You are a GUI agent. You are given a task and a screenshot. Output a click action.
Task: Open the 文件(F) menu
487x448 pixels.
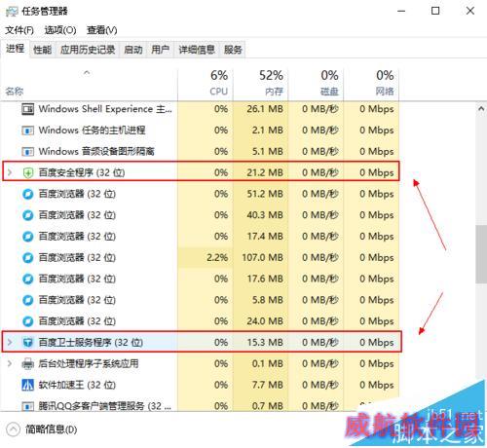[19, 30]
